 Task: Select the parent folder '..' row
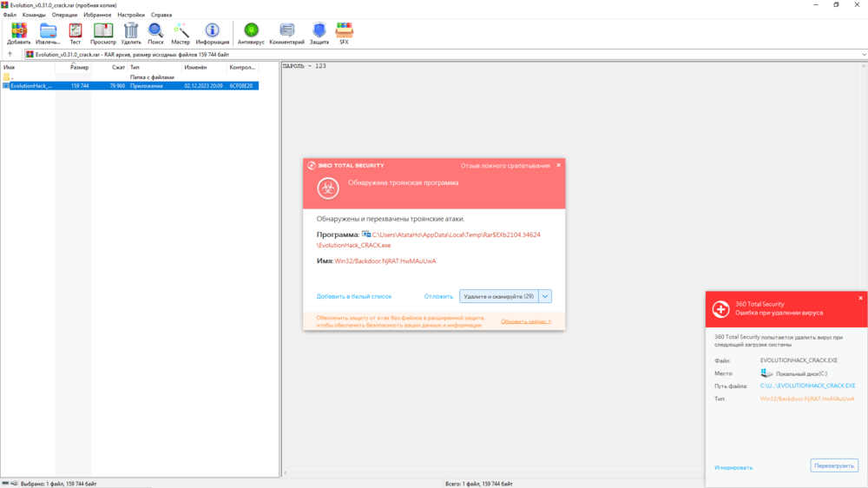pyautogui.click(x=130, y=77)
